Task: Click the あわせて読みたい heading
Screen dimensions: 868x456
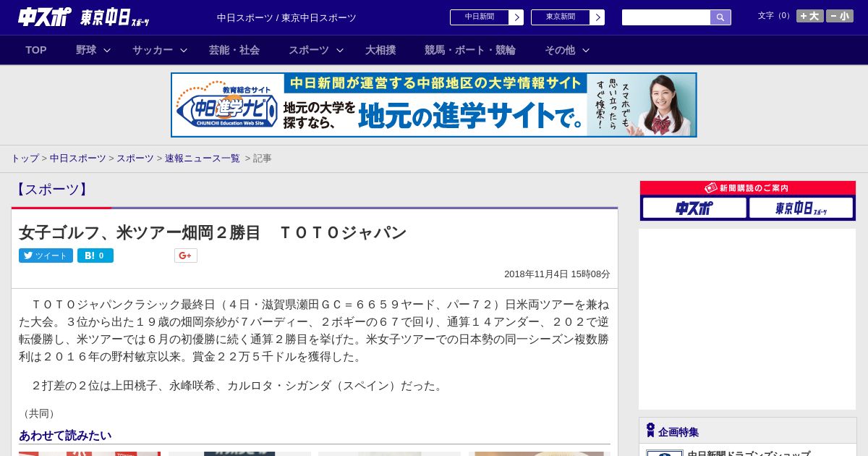Action: pos(65,435)
